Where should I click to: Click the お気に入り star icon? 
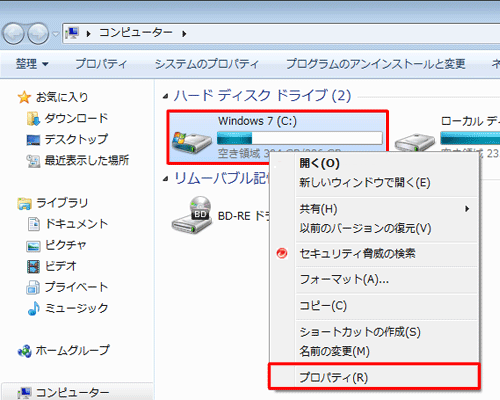[x=24, y=97]
